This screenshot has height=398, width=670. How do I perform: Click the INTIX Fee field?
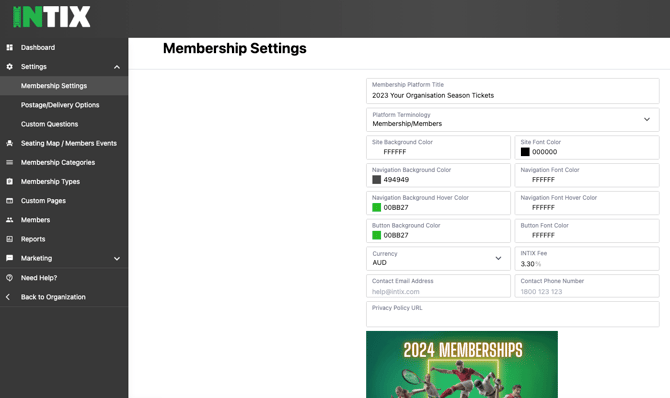click(587, 259)
